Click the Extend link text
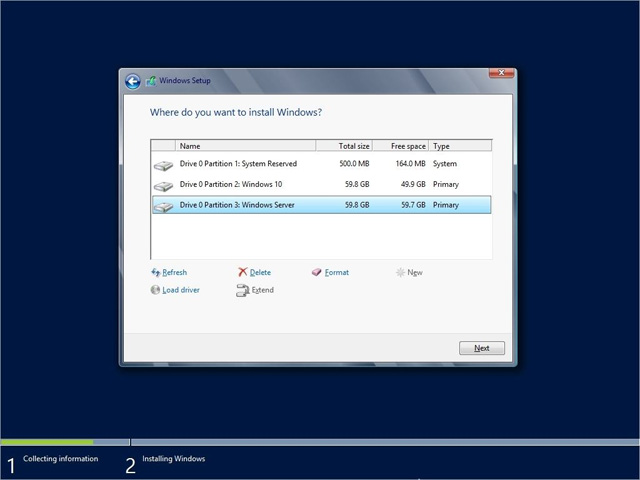 click(x=262, y=290)
